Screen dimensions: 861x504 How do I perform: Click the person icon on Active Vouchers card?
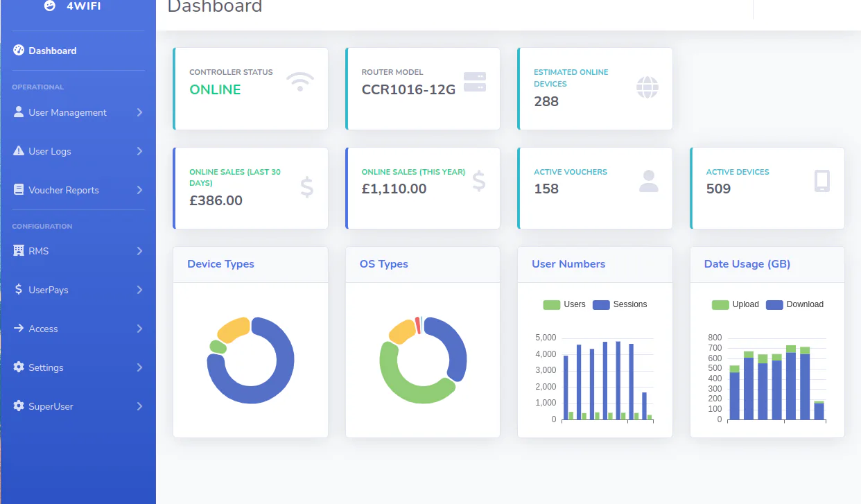click(649, 181)
